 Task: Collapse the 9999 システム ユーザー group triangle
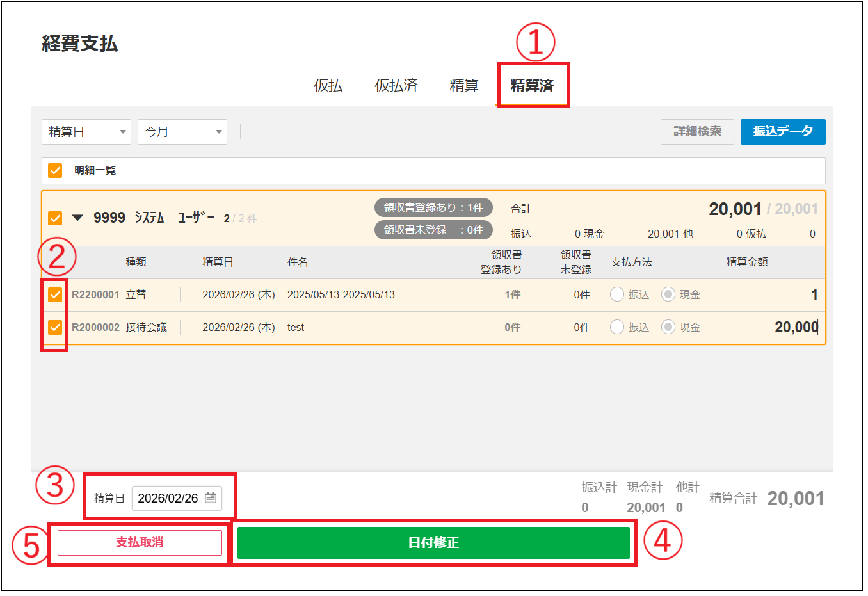point(77,218)
